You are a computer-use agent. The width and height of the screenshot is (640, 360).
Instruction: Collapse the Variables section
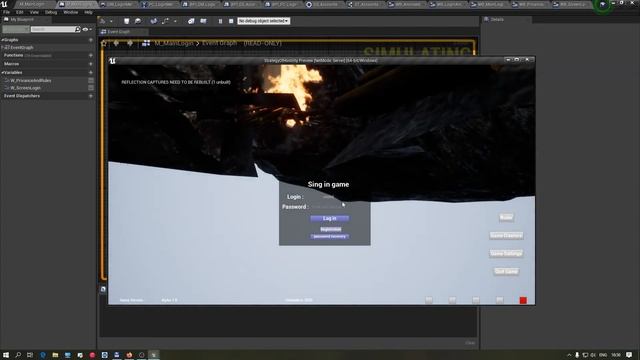(2, 72)
